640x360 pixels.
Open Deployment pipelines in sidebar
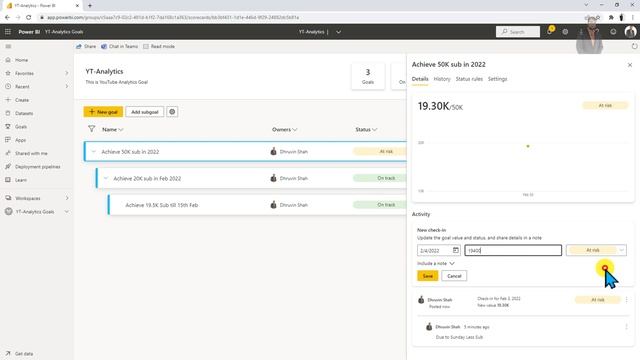pos(37,167)
